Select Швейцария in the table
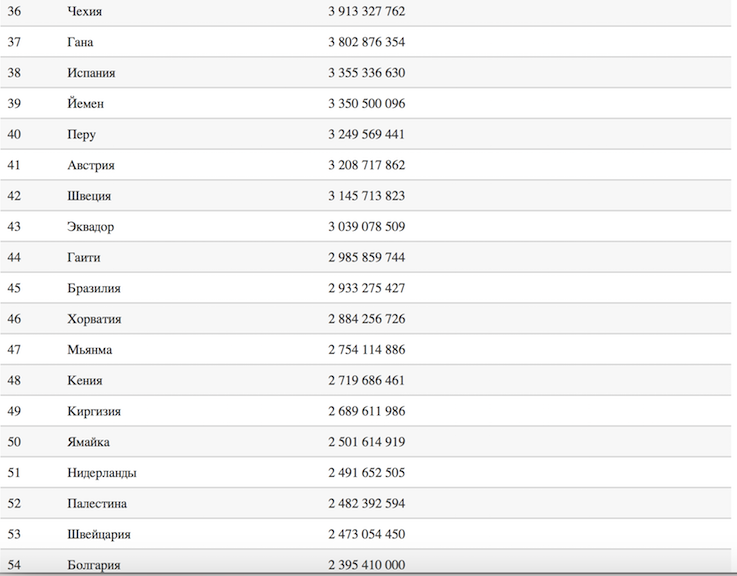 pos(98,535)
